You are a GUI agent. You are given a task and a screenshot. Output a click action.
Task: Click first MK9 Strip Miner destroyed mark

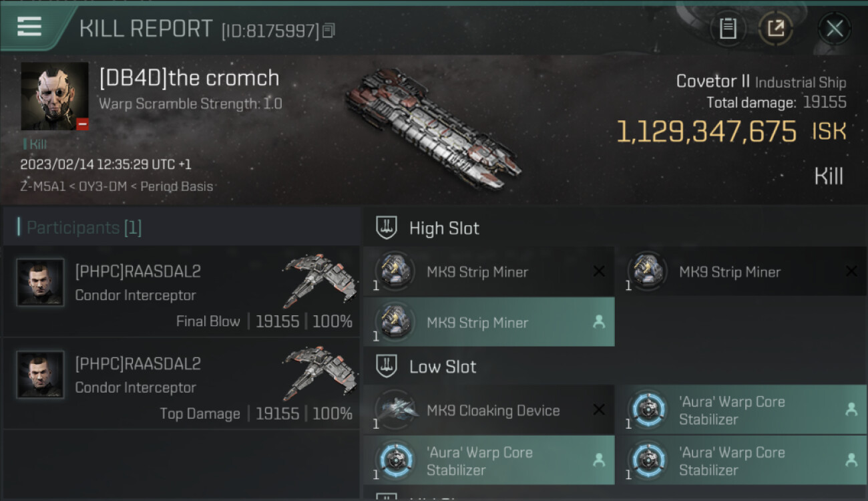click(x=599, y=271)
